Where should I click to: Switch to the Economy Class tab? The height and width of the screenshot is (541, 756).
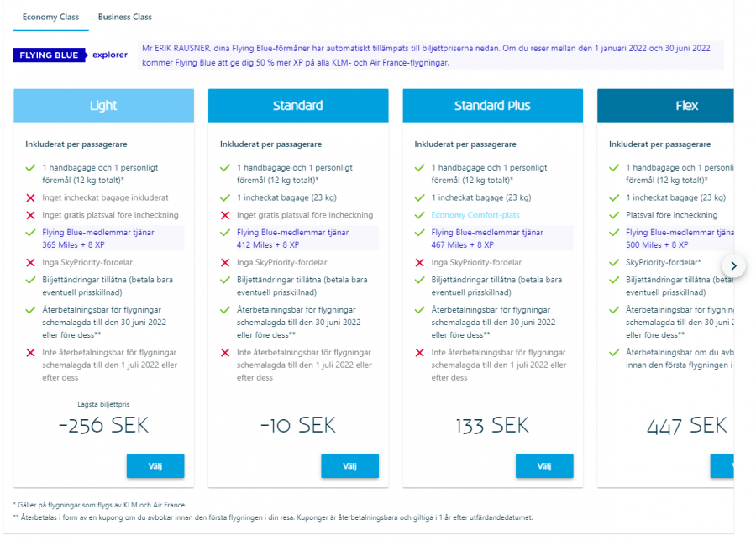click(50, 17)
